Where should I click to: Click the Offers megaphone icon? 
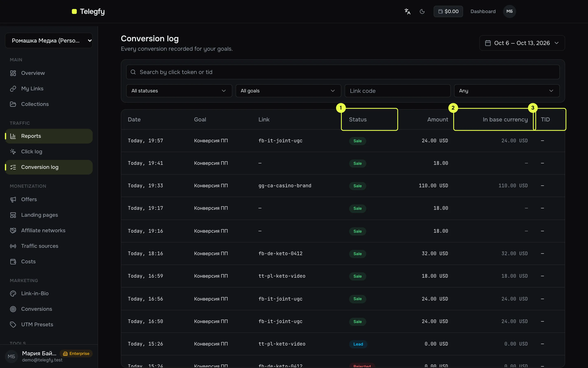pos(13,199)
